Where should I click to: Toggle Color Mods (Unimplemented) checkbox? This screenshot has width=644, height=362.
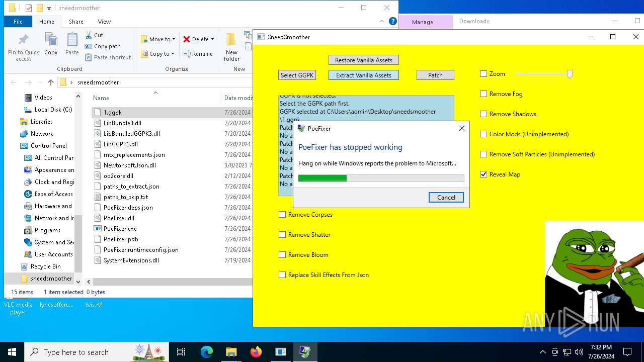[x=484, y=134]
